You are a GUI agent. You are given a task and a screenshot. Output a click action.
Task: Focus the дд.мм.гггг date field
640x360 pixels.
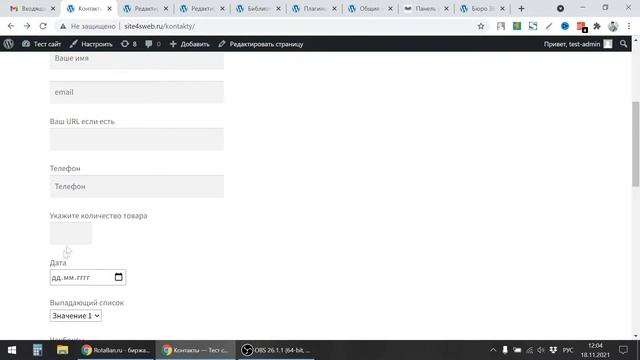[x=88, y=277]
